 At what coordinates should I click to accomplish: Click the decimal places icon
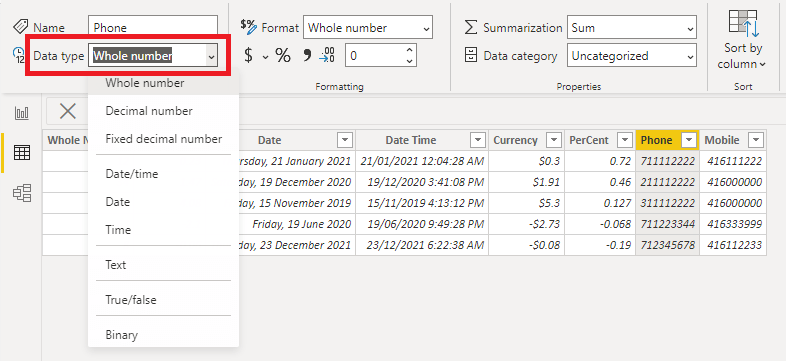(327, 56)
